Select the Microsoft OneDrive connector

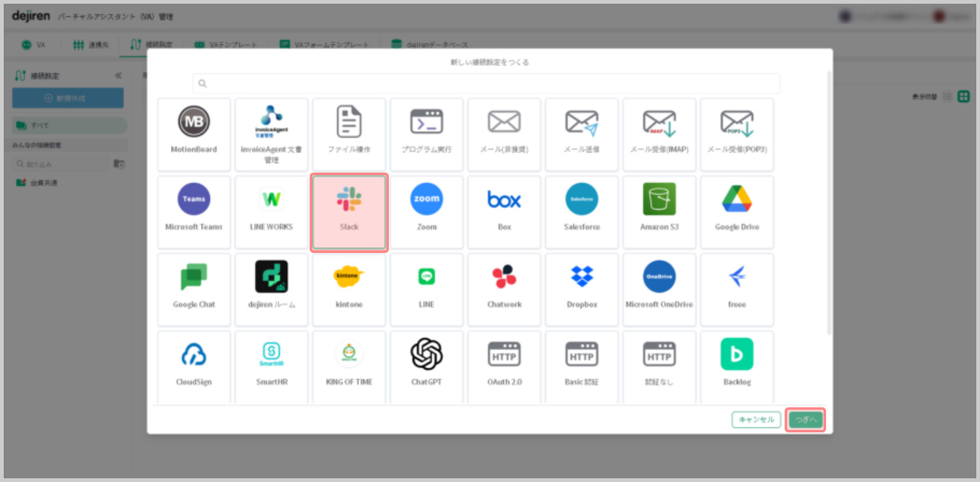pyautogui.click(x=659, y=289)
